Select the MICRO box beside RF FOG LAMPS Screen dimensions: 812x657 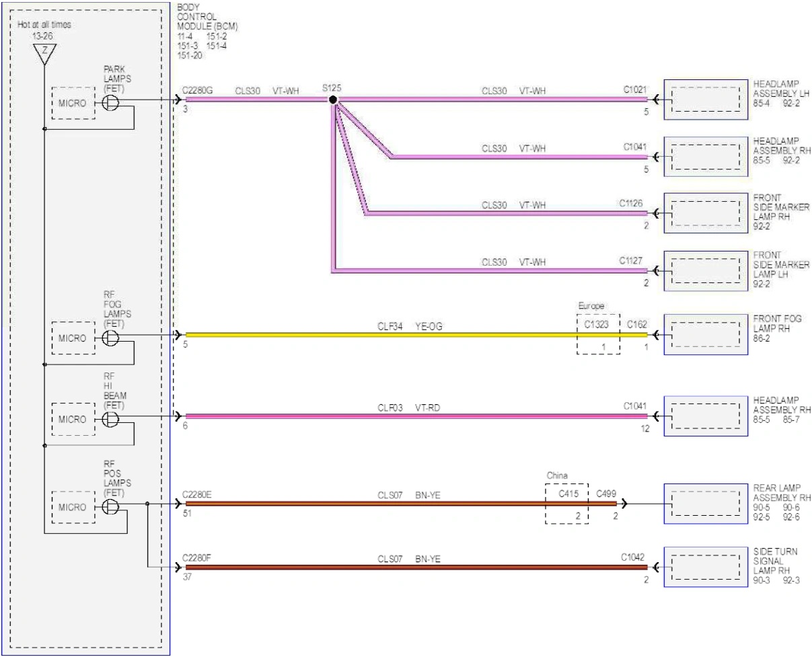coord(73,338)
